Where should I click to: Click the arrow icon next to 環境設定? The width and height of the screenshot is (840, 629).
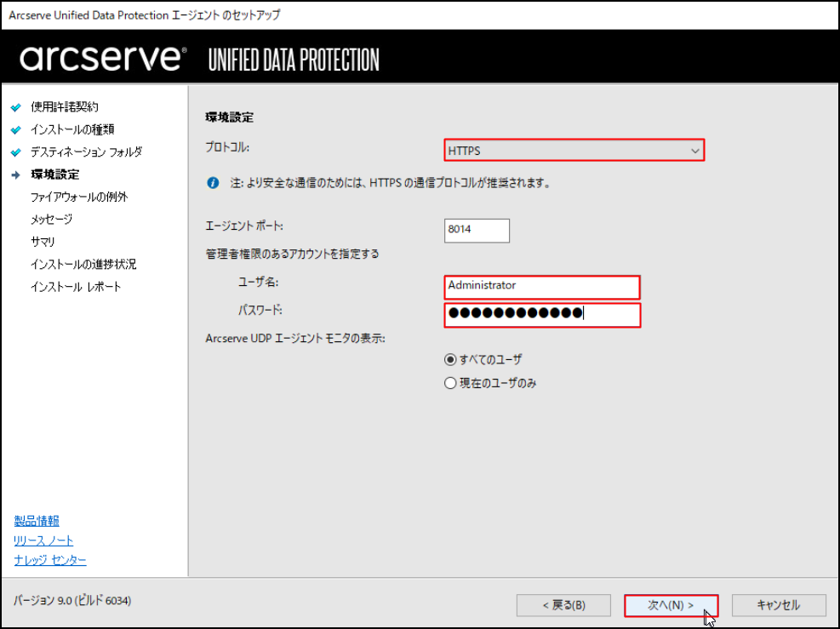(16, 174)
